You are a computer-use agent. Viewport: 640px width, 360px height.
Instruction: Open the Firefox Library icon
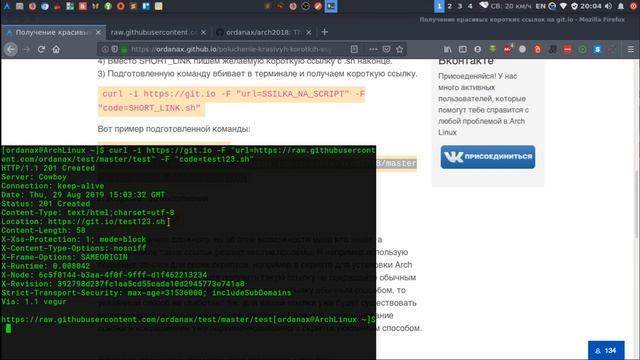point(448,49)
